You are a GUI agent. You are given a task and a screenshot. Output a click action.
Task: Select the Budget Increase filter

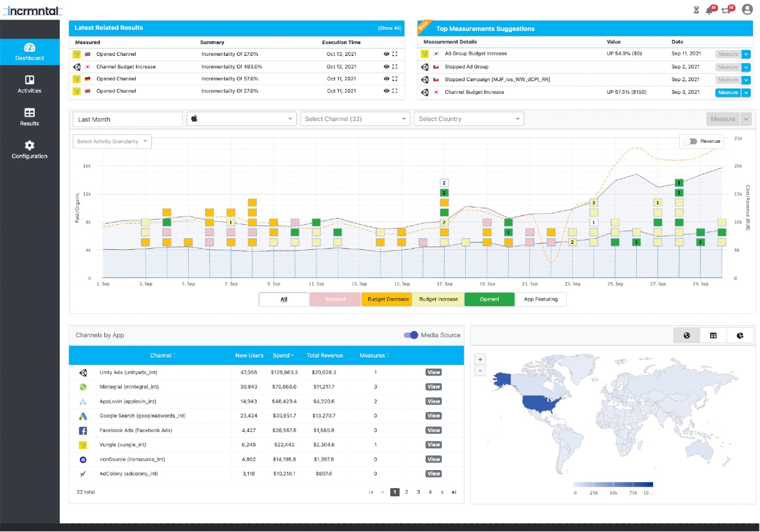(439, 300)
